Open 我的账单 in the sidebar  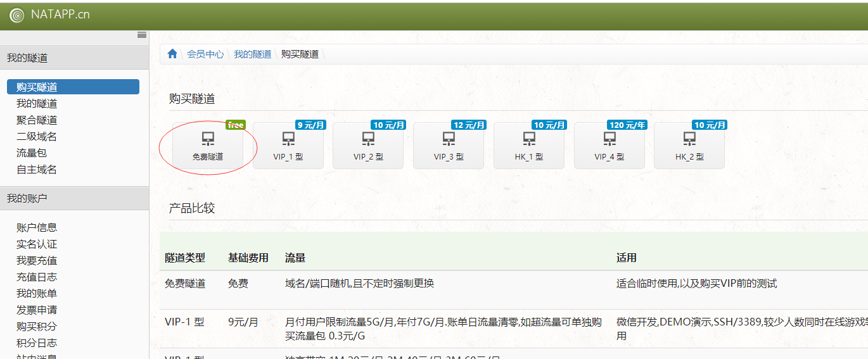[x=37, y=293]
